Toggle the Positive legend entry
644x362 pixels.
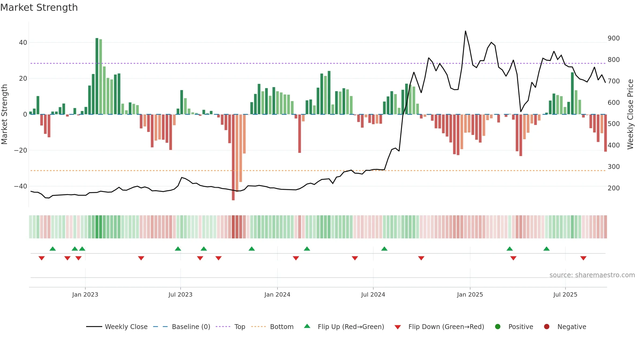pyautogui.click(x=514, y=327)
